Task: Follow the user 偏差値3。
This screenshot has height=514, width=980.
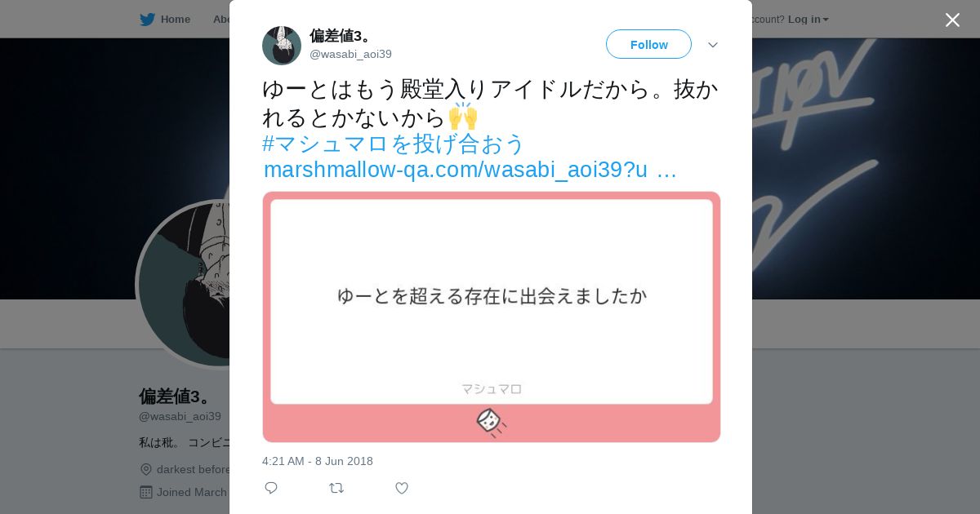Action: tap(648, 44)
